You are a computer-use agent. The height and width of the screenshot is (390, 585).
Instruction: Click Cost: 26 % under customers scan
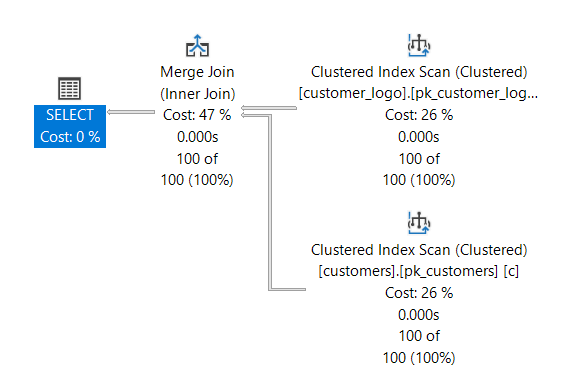click(x=419, y=293)
